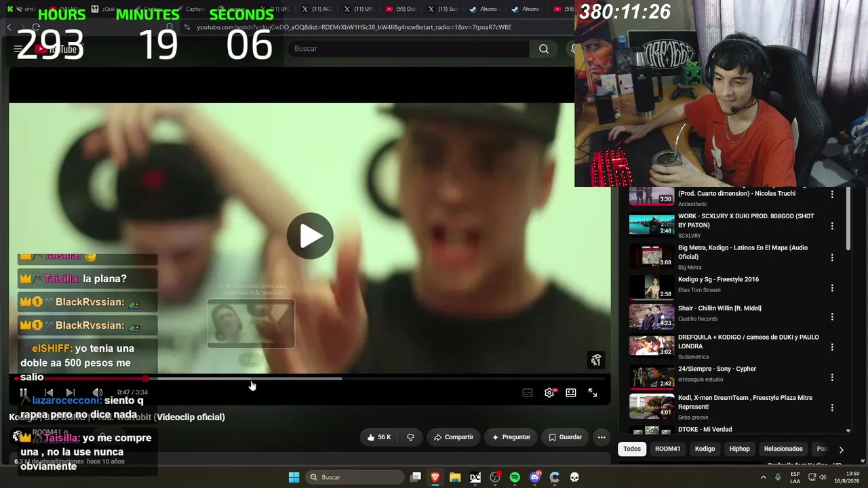Click the taskbar Buscar search field
Image resolution: width=868 pixels, height=488 pixels.
click(x=355, y=477)
